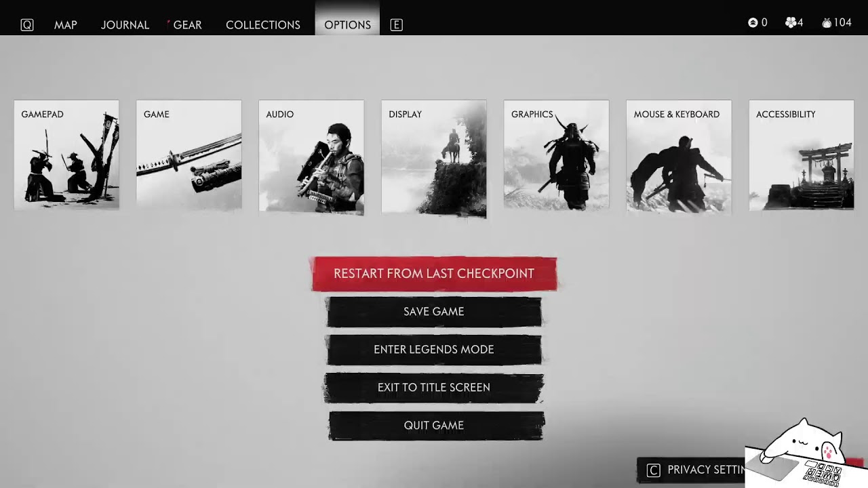The height and width of the screenshot is (488, 868).
Task: Click the supplies counter showing 104
Action: (x=837, y=22)
